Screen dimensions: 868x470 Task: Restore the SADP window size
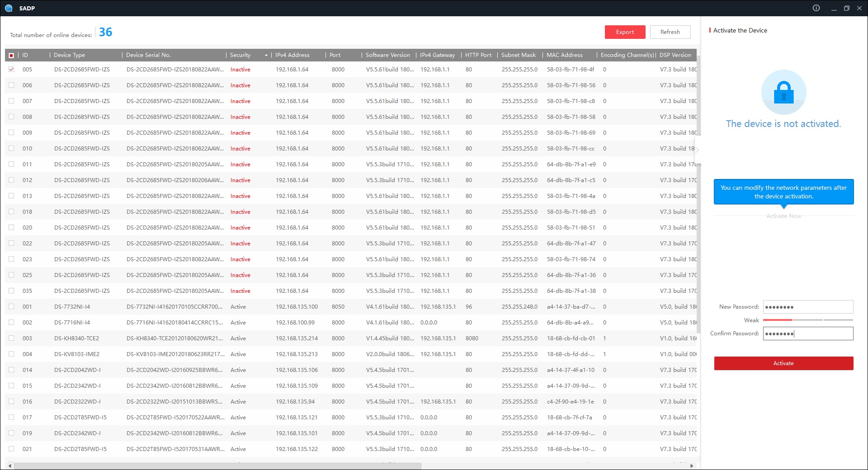pos(846,8)
